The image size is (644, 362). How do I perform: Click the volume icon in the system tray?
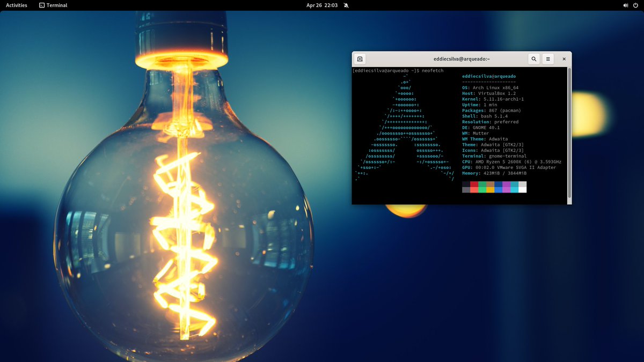tap(626, 5)
